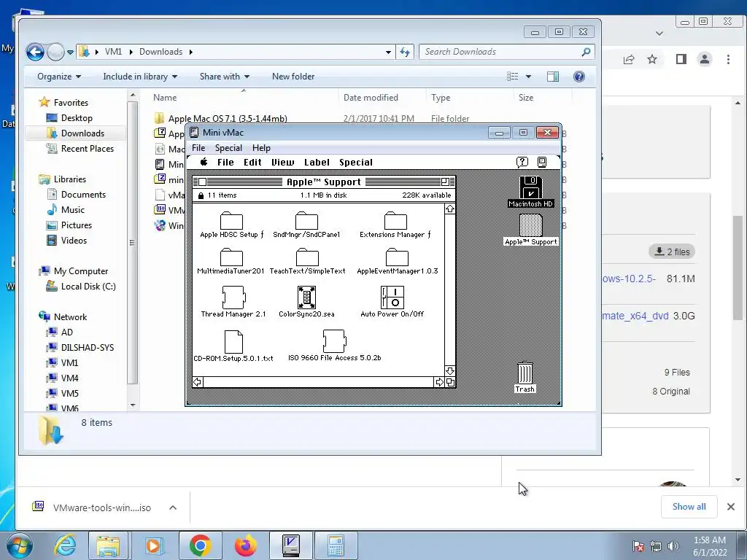Image resolution: width=747 pixels, height=560 pixels.
Task: Open the change view options arrow
Action: [x=528, y=77]
